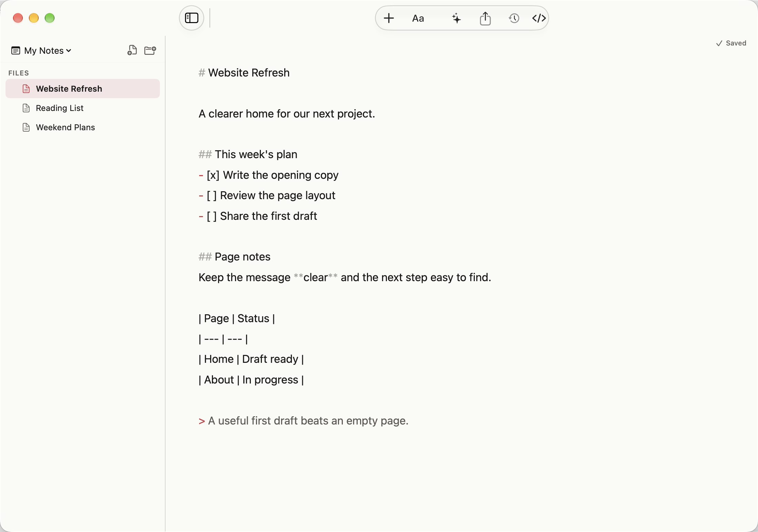
Task: Click the bold word clear
Action: point(315,277)
